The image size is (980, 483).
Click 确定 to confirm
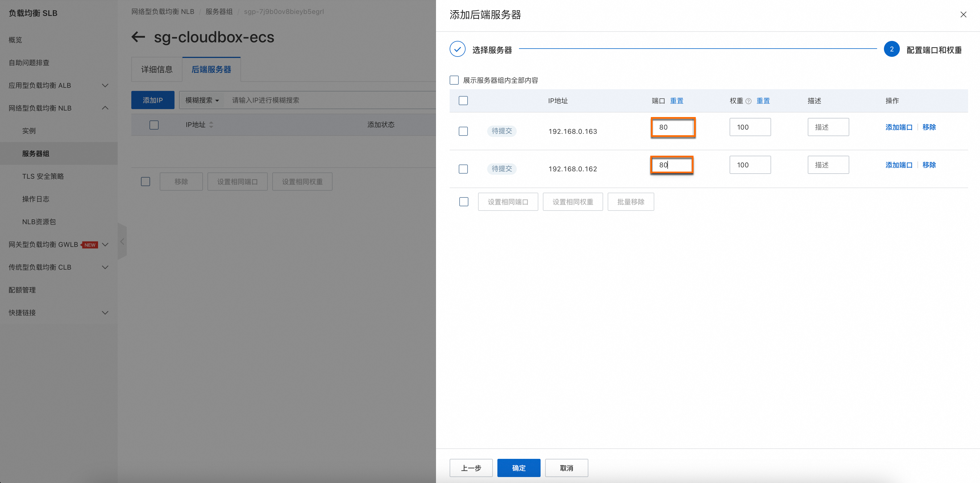pos(518,468)
